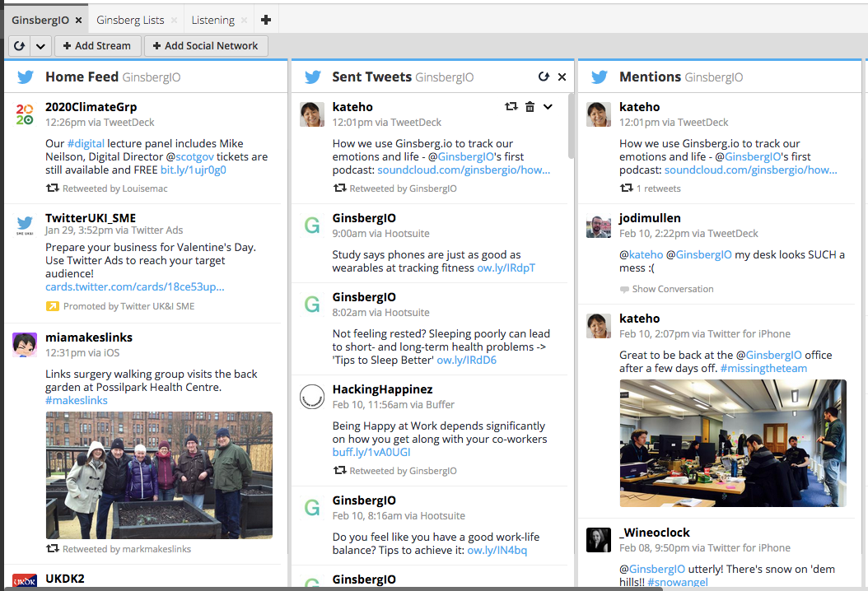Click GinsbergIO avatar on 9:00am tweet
This screenshot has height=591, width=868.
tap(311, 226)
